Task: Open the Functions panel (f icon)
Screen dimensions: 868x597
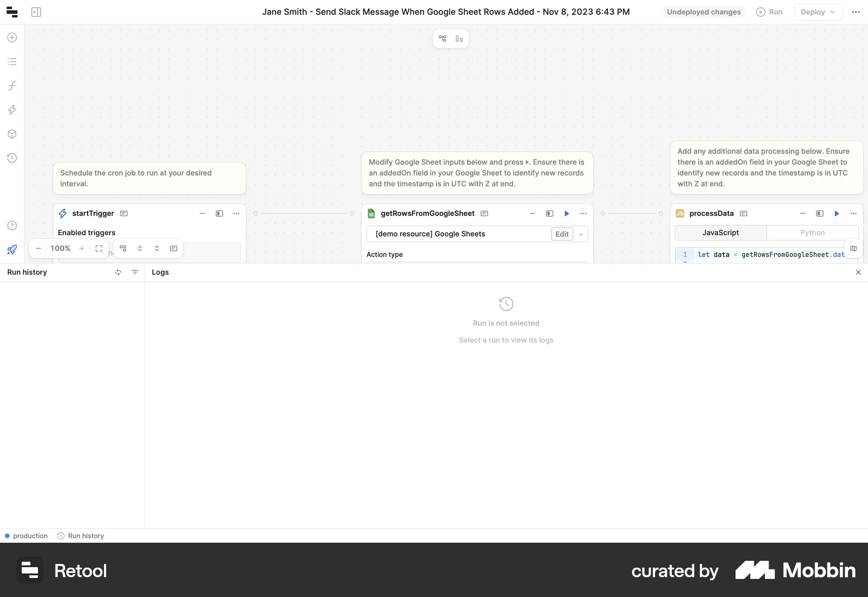Action: (12, 85)
